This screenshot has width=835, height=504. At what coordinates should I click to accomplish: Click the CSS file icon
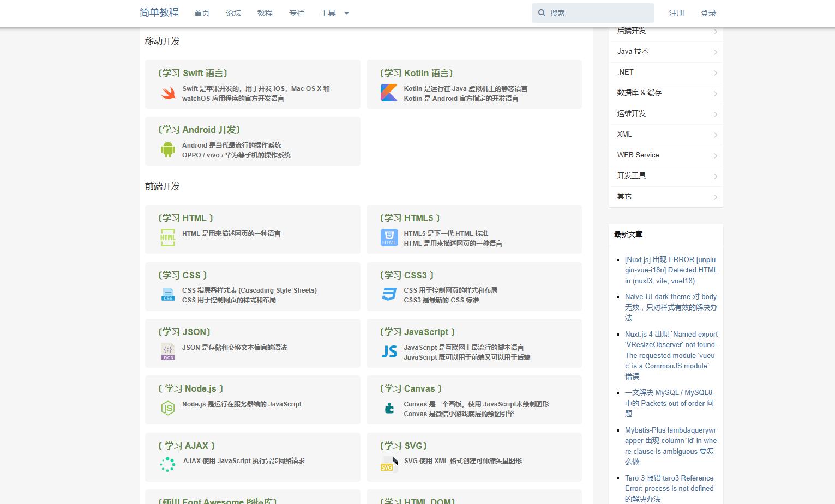coord(168,294)
